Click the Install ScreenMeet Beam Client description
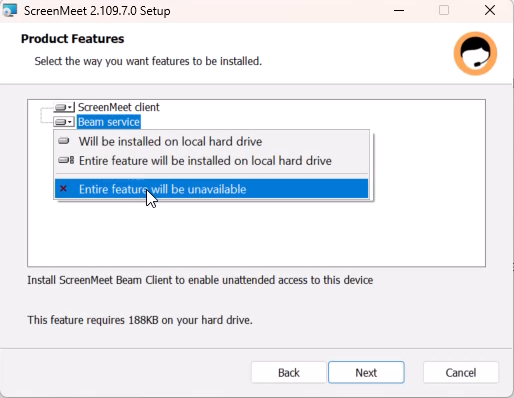514x398 pixels. [x=200, y=280]
